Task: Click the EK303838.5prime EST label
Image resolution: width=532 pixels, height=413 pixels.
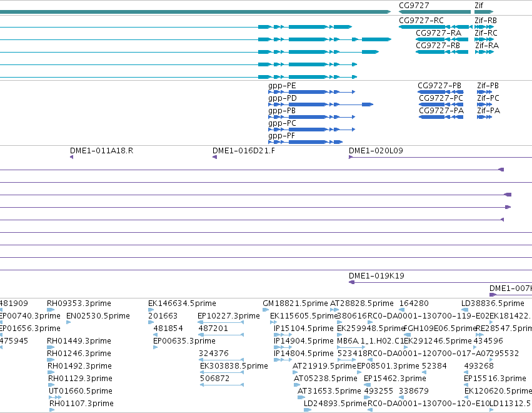Action: tap(234, 366)
